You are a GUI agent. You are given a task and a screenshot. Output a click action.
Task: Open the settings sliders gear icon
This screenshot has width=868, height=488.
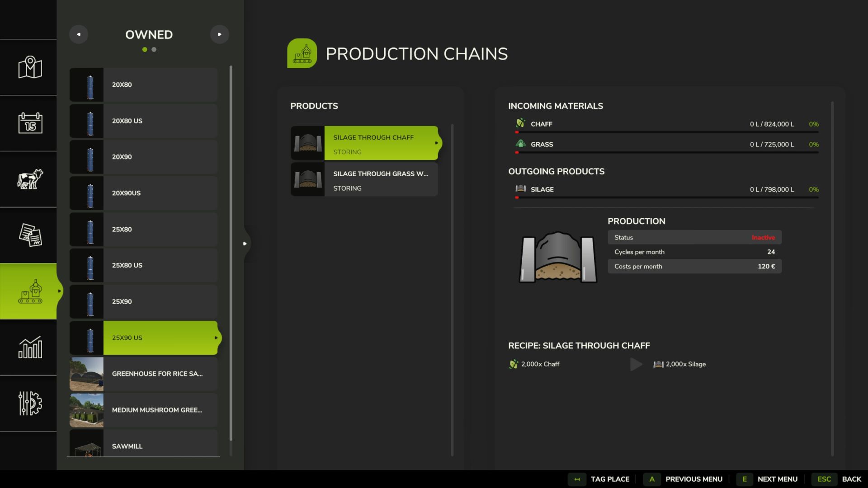click(30, 403)
